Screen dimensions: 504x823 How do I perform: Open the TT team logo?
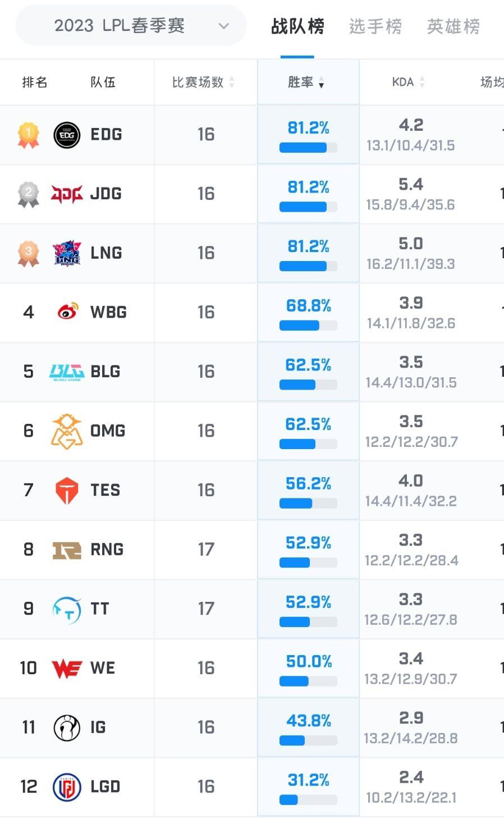[67, 609]
